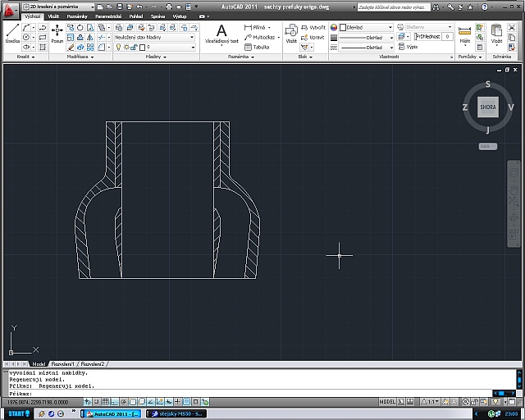Screen dimensions: 525x420
Task: Toggle MODEL space button in status bar
Action: coord(387,402)
